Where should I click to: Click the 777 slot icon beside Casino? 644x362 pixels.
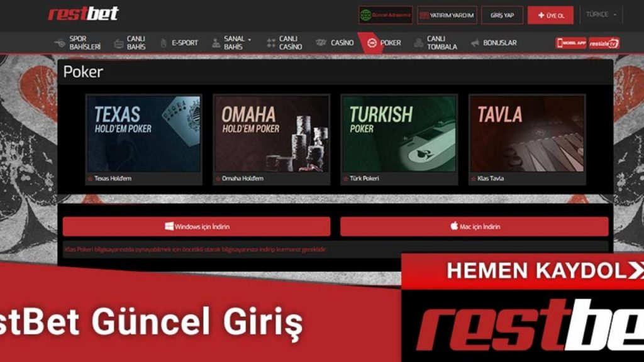tap(321, 43)
